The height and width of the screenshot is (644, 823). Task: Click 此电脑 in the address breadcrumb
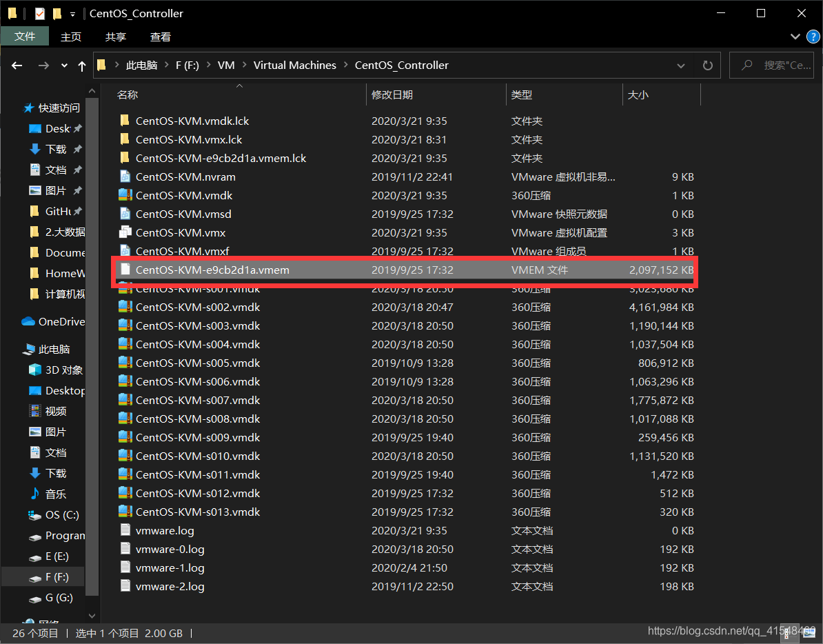[141, 65]
